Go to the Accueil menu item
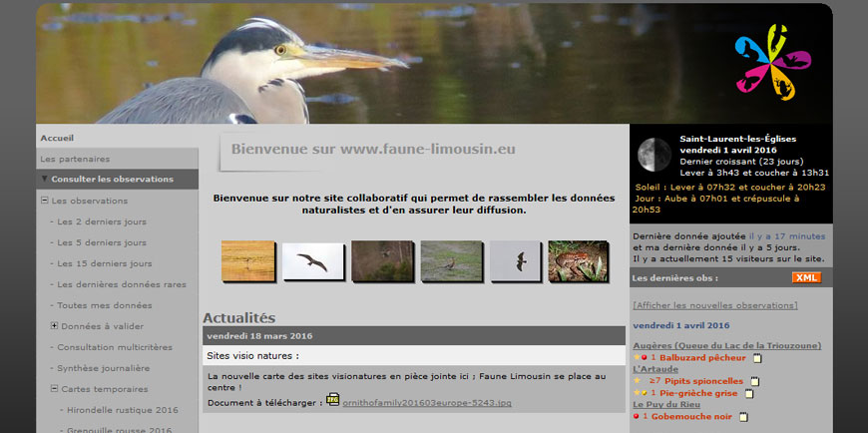The image size is (868, 433). point(57,138)
